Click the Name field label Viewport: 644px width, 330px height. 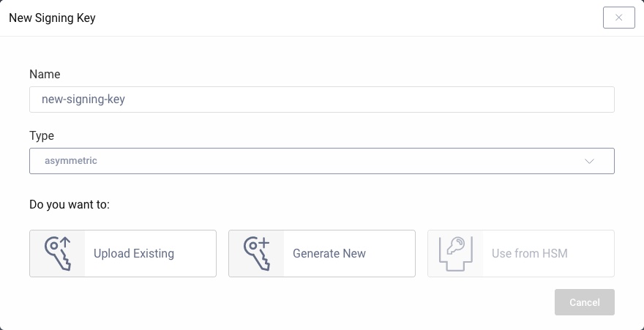(x=45, y=74)
